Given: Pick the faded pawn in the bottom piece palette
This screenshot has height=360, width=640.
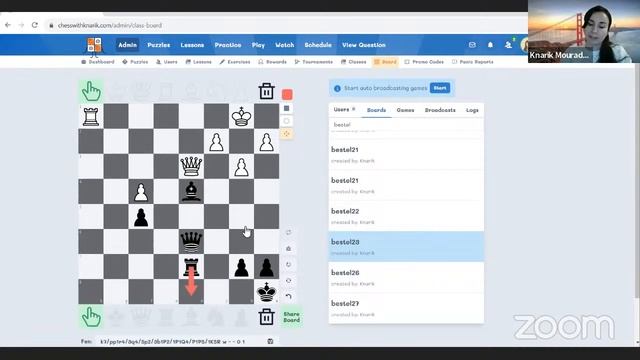Looking at the screenshot, I should tap(241, 317).
